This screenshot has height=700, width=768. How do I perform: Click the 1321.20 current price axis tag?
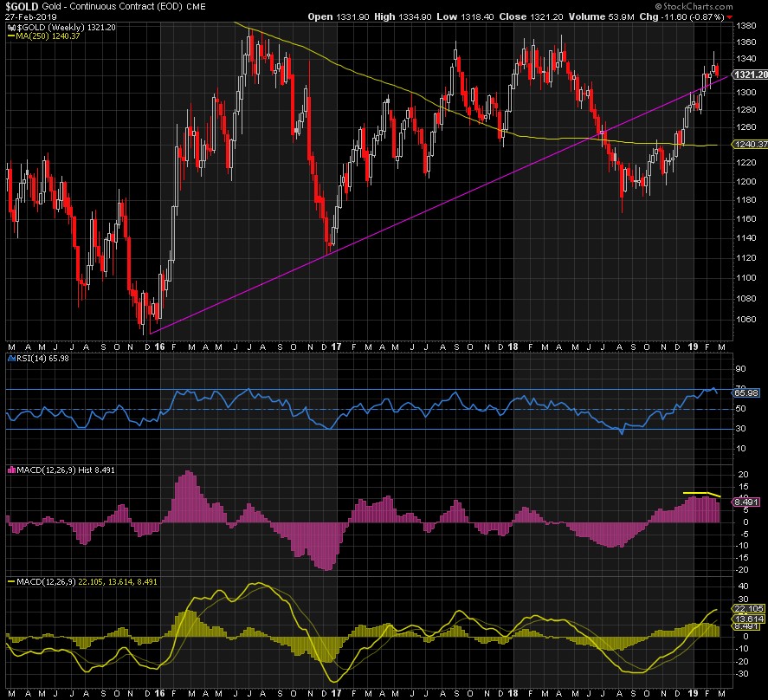(x=751, y=75)
